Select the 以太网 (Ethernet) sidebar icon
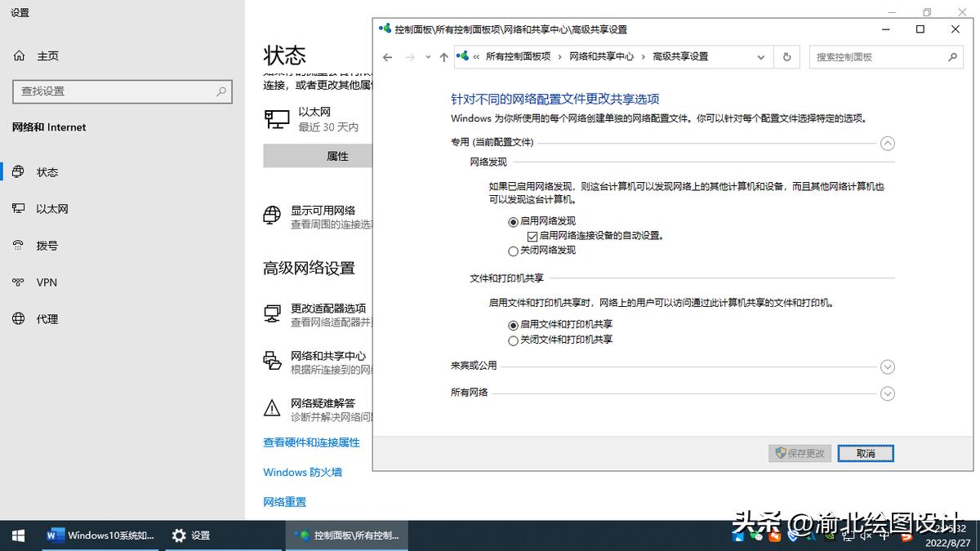 coord(18,208)
